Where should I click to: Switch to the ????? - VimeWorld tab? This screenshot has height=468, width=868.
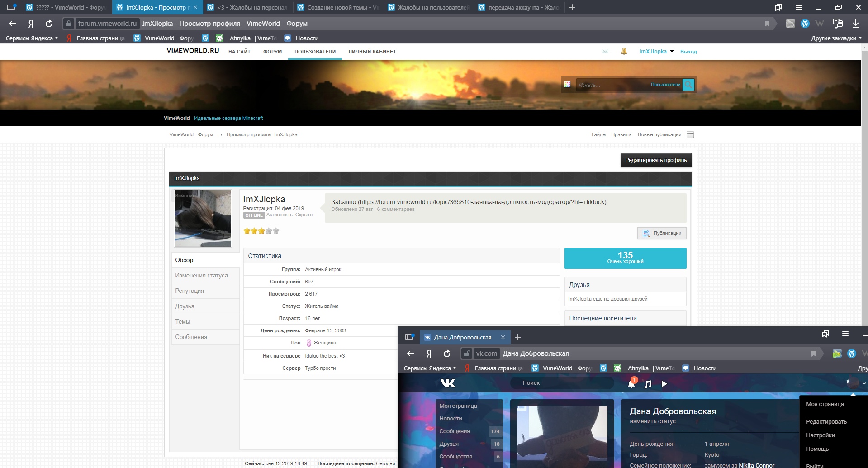point(66,7)
